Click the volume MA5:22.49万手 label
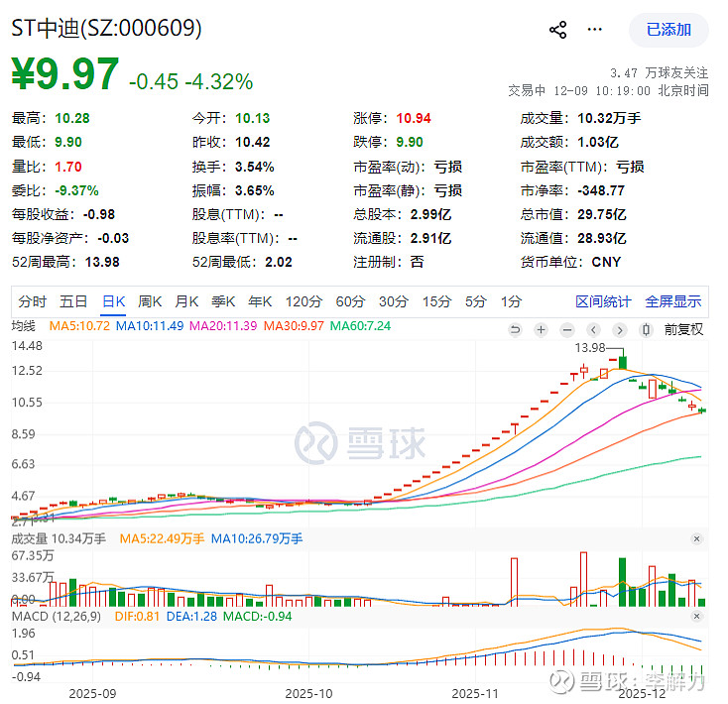This screenshot has width=728, height=704. pos(162,538)
